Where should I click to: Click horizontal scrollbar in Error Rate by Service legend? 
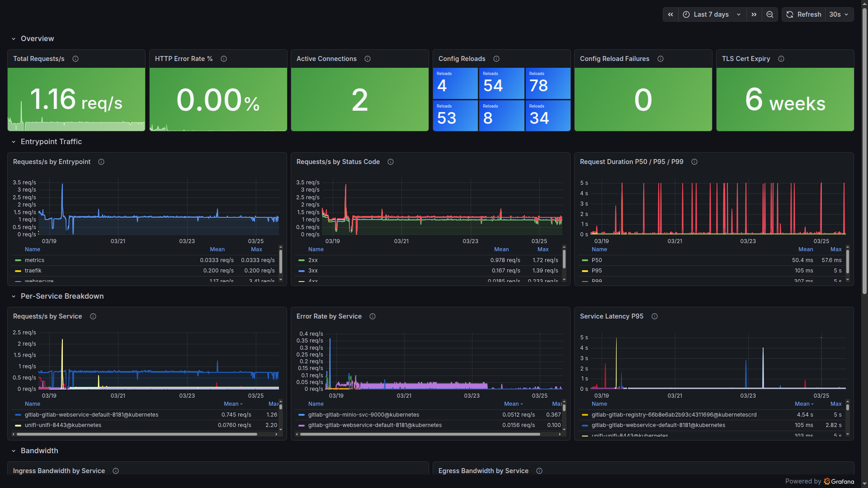(x=420, y=434)
